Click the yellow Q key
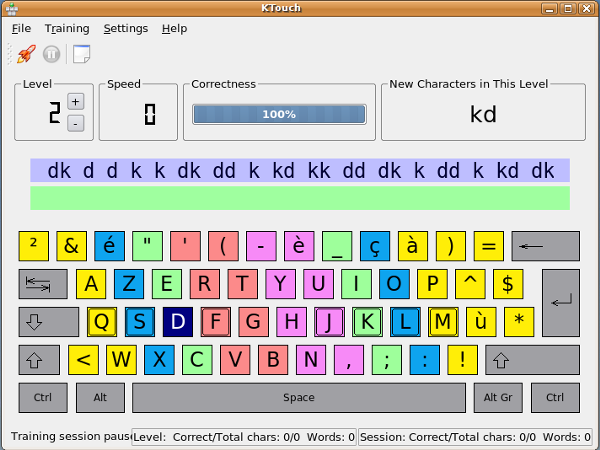 [102, 322]
